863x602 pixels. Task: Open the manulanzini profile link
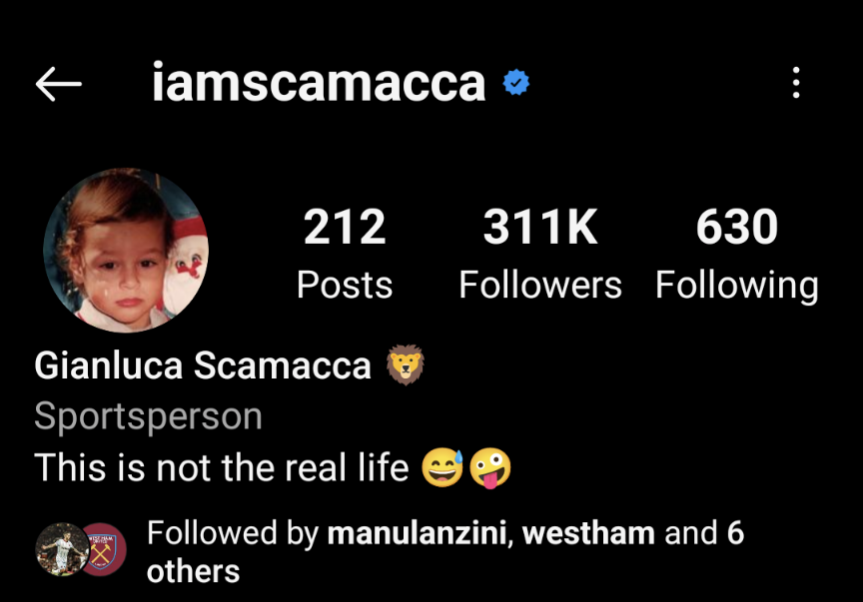[417, 533]
